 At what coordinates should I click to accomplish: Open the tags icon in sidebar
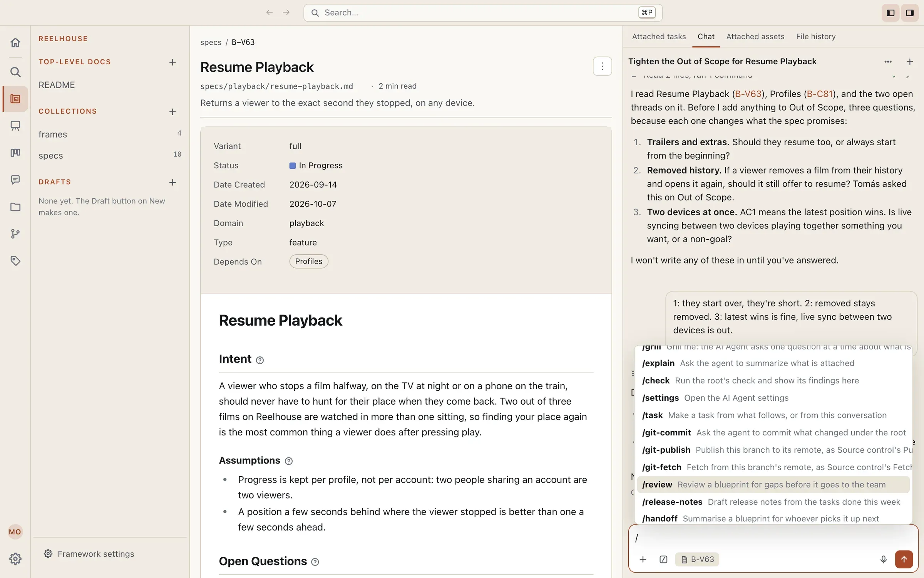pyautogui.click(x=15, y=261)
